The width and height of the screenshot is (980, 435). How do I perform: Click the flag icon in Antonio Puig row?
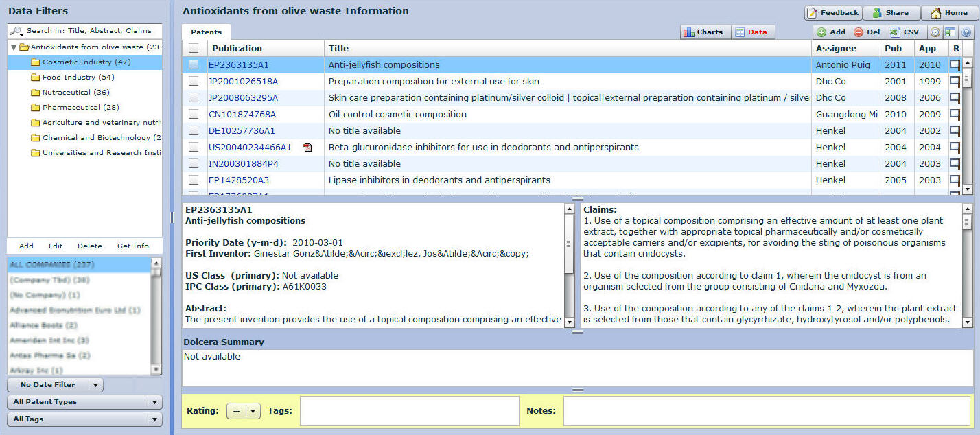click(955, 65)
